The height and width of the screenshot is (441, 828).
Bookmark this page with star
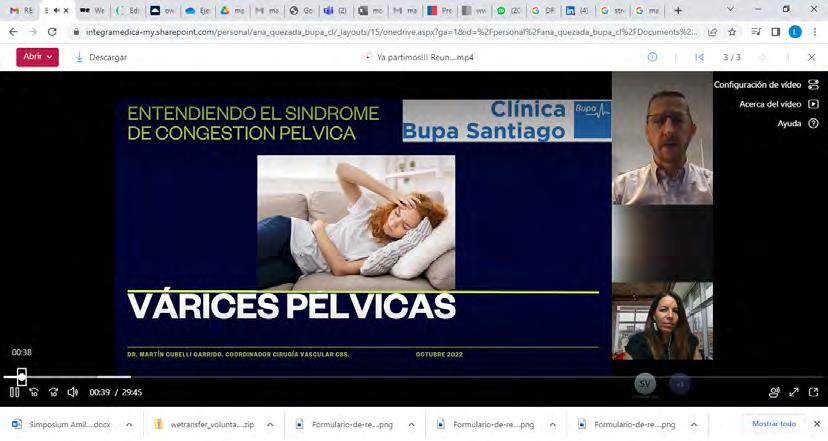coord(732,32)
